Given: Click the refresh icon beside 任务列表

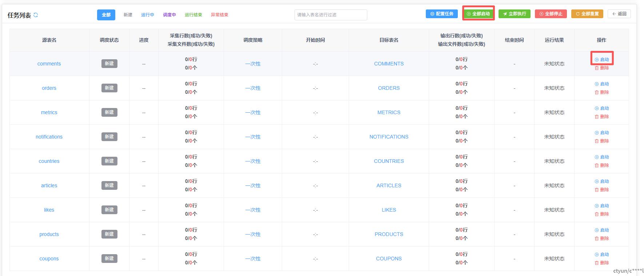Looking at the screenshot, I should [x=36, y=15].
